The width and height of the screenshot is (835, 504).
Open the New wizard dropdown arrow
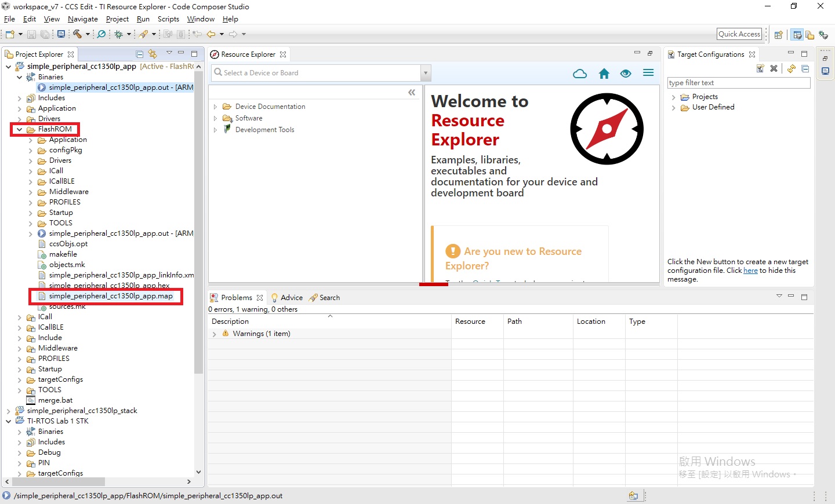(20, 34)
